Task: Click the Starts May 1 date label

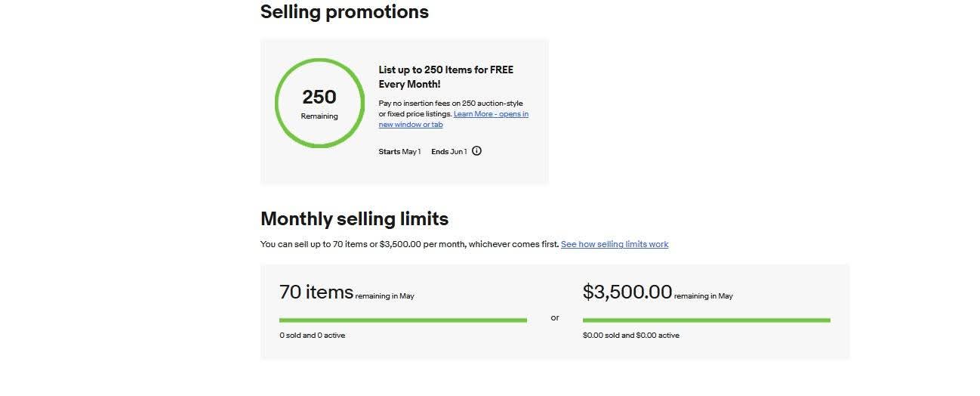Action: point(400,152)
